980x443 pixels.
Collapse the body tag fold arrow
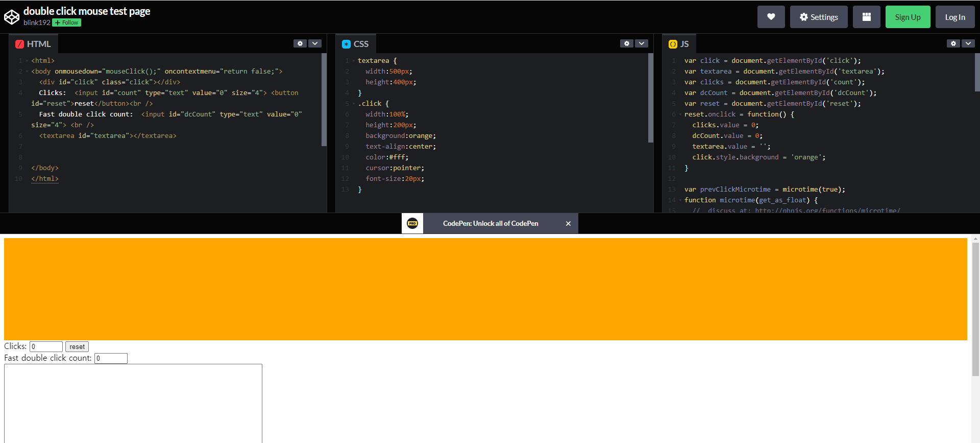pos(27,72)
